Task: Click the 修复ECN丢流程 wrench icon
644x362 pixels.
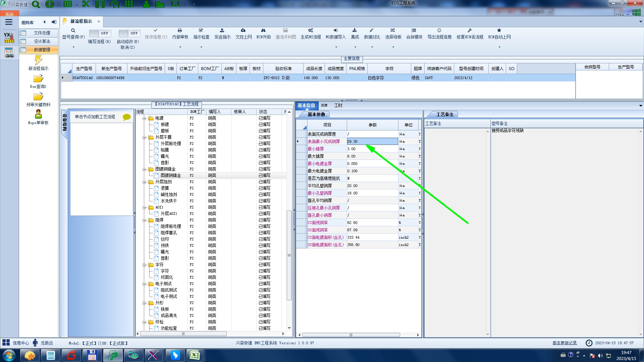Action: pyautogui.click(x=470, y=31)
